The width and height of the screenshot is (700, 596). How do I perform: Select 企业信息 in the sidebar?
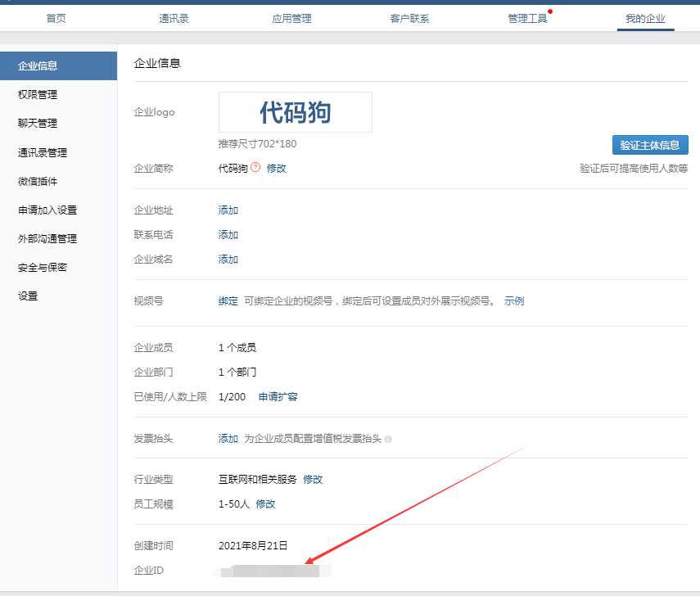point(58,65)
